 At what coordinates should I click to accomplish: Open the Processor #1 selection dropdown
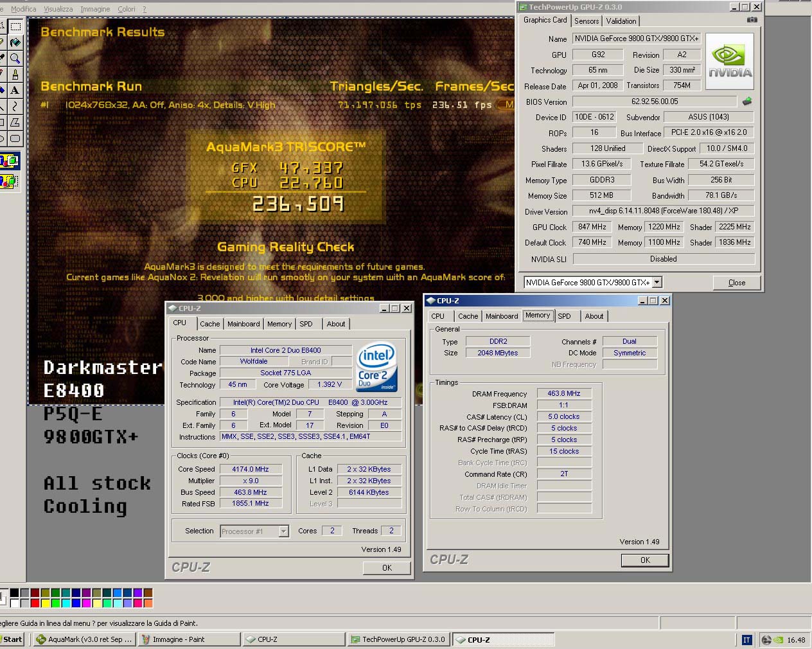(x=283, y=531)
